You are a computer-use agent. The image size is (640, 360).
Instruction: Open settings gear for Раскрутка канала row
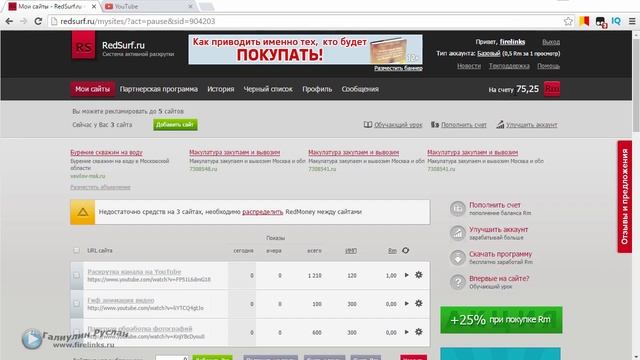tap(418, 275)
